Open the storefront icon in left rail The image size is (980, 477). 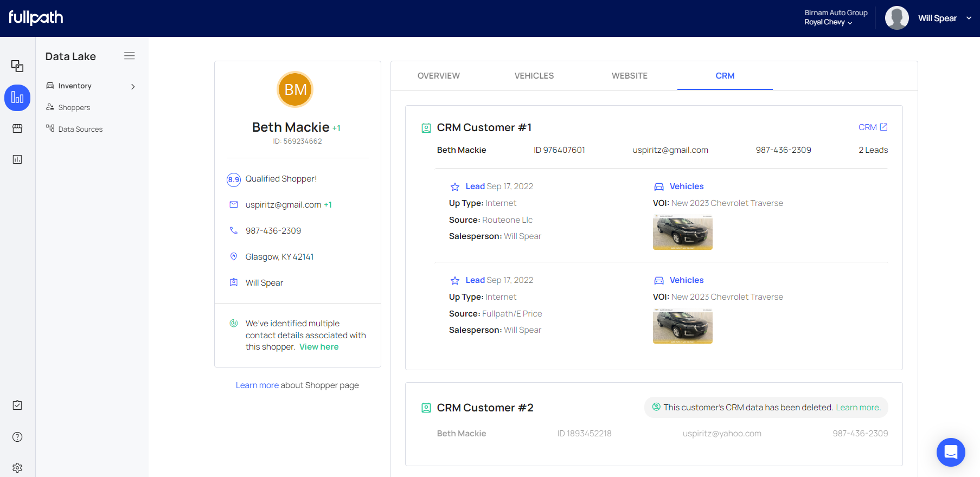(17, 128)
